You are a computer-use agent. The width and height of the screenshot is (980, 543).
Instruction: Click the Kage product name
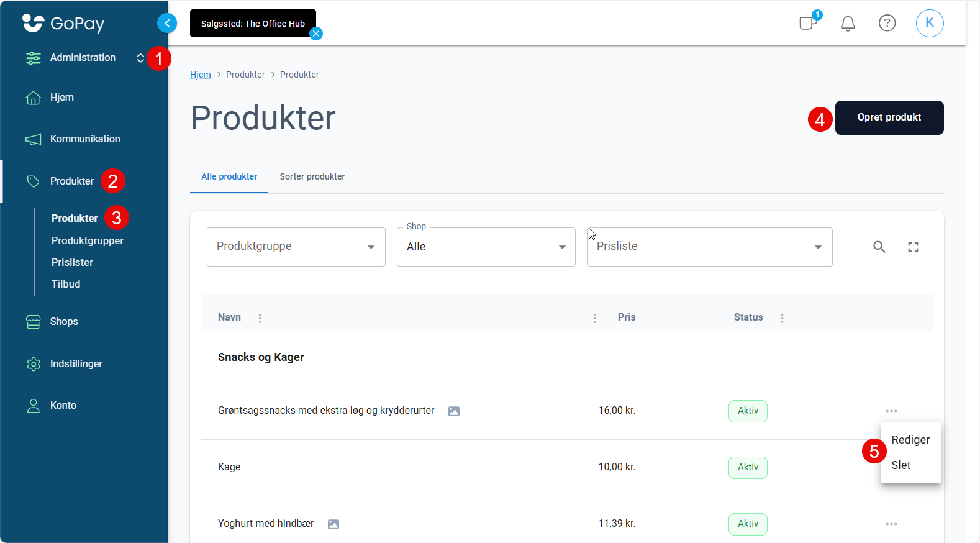coord(229,467)
